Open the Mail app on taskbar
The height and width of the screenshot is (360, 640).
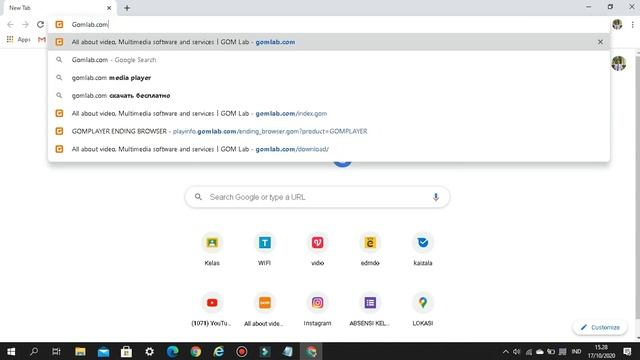click(x=103, y=351)
